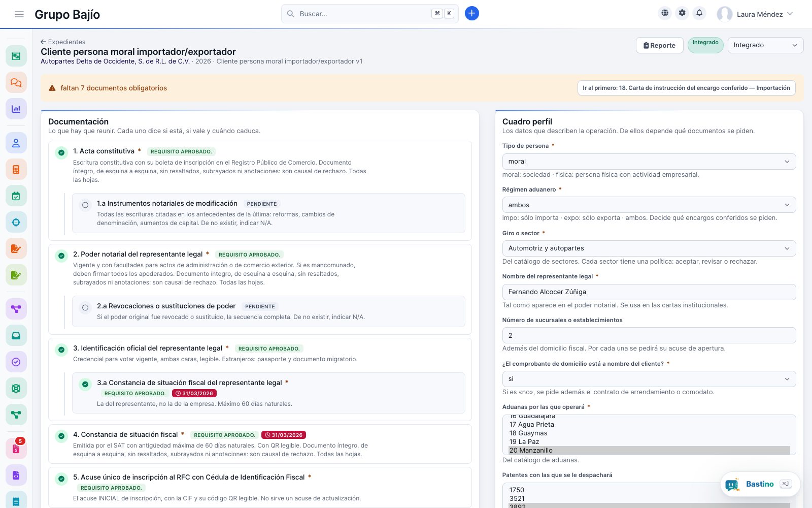Open the purple circled check sidebar icon

pyautogui.click(x=16, y=362)
